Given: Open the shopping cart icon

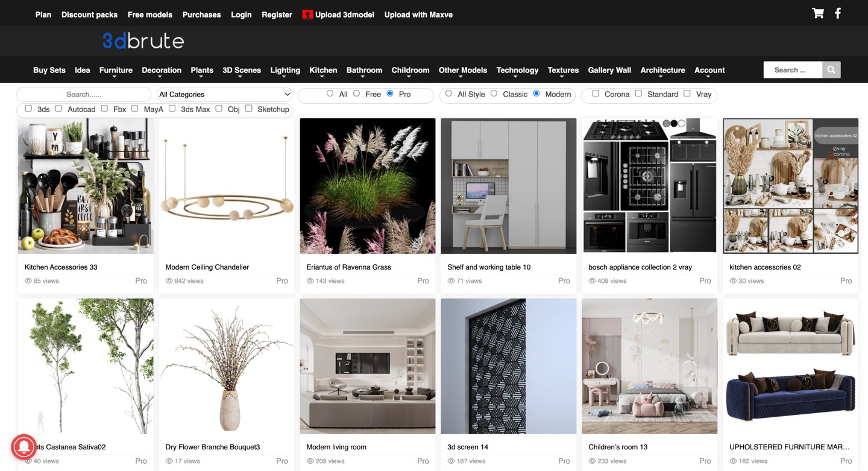Looking at the screenshot, I should tap(817, 13).
